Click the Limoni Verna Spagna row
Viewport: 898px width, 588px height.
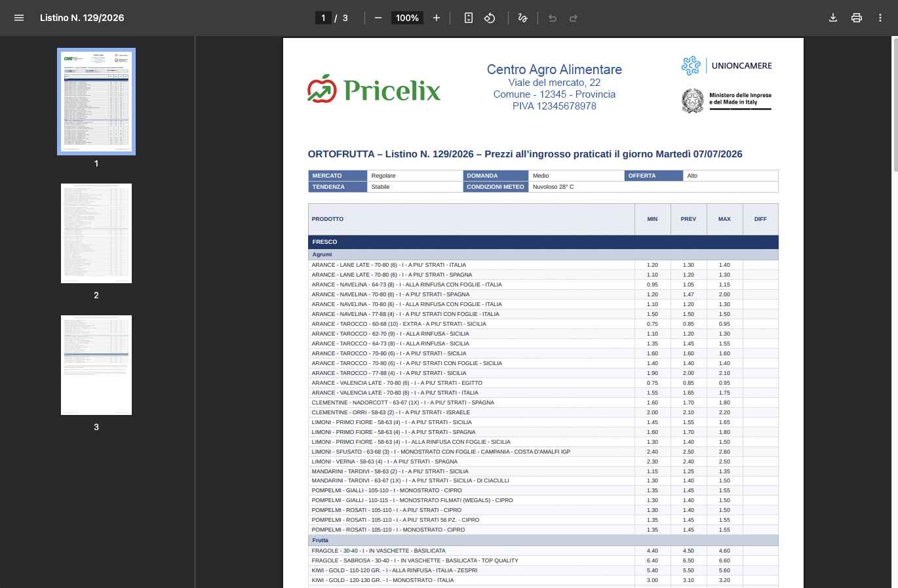click(543, 461)
